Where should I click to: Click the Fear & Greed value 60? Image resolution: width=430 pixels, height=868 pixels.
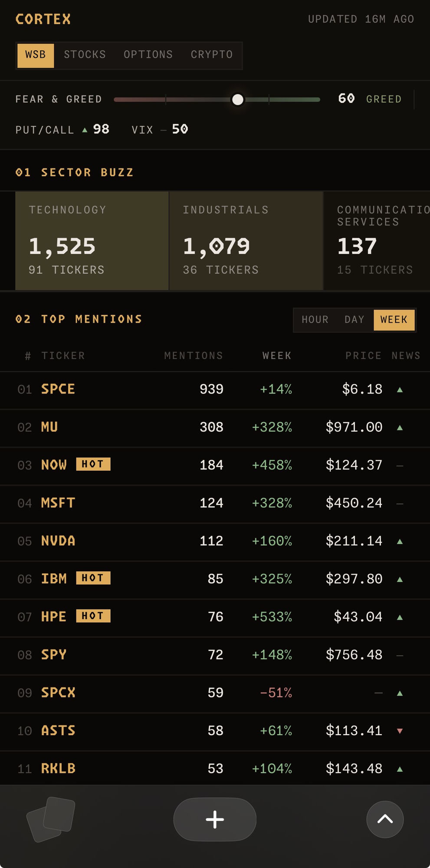coord(346,99)
